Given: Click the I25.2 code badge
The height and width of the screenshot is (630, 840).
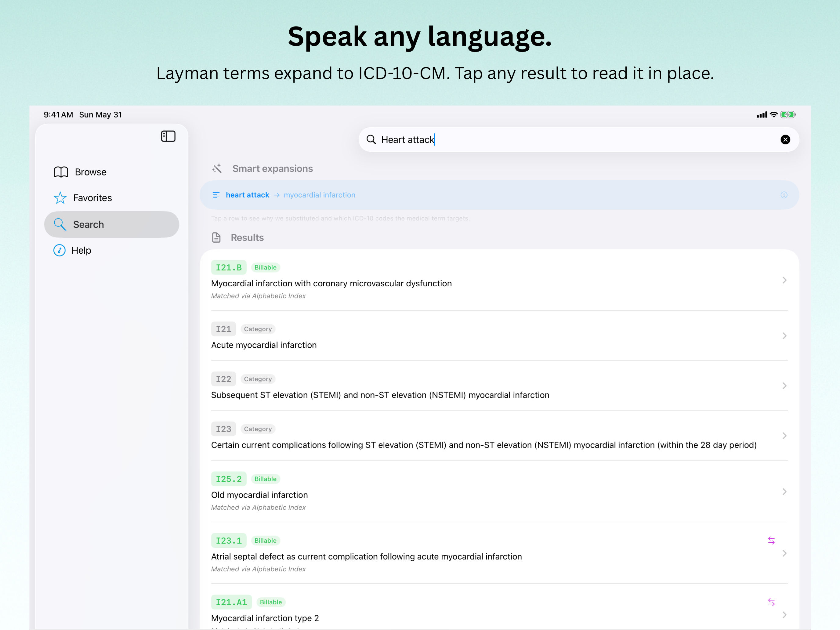Looking at the screenshot, I should pyautogui.click(x=229, y=479).
